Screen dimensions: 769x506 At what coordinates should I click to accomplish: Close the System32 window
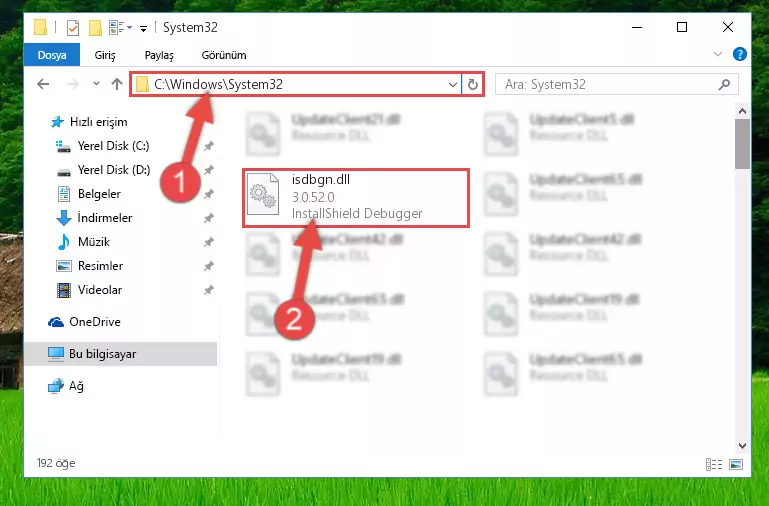pos(728,27)
